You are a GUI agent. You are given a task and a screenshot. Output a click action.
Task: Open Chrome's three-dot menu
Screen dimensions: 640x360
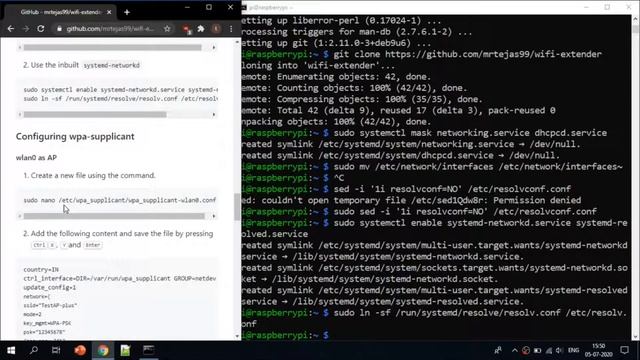coord(231,29)
